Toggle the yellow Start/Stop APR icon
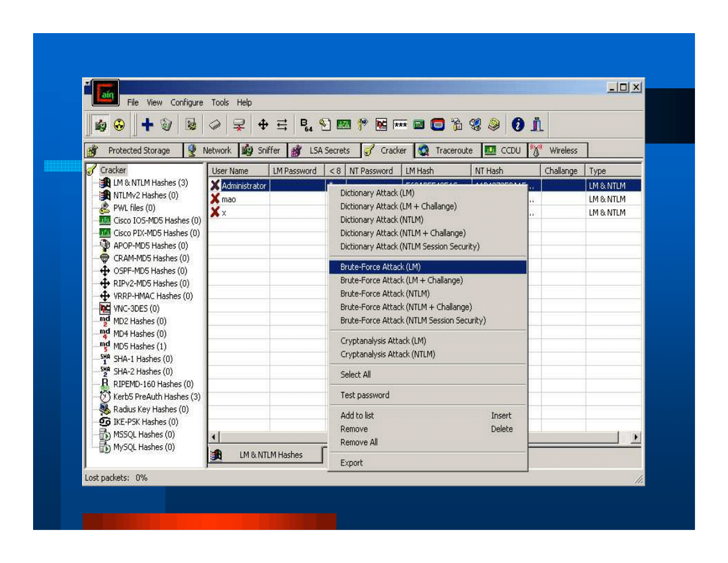 (x=119, y=124)
